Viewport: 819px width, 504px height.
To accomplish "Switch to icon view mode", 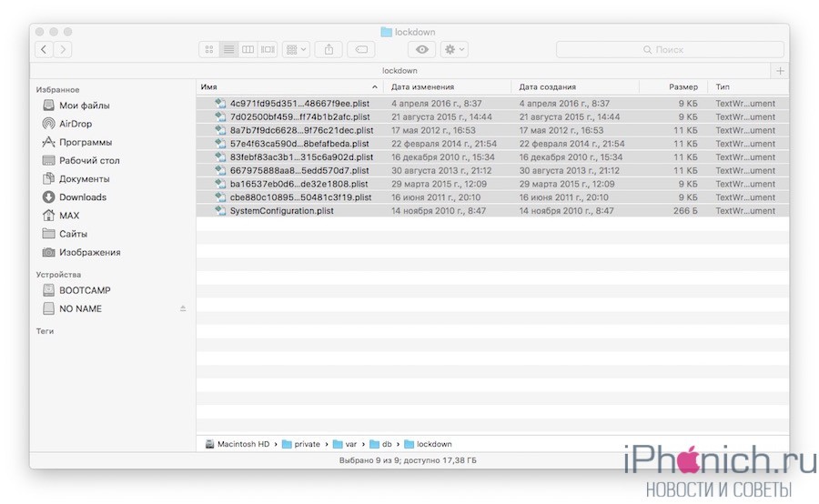I will click(209, 49).
